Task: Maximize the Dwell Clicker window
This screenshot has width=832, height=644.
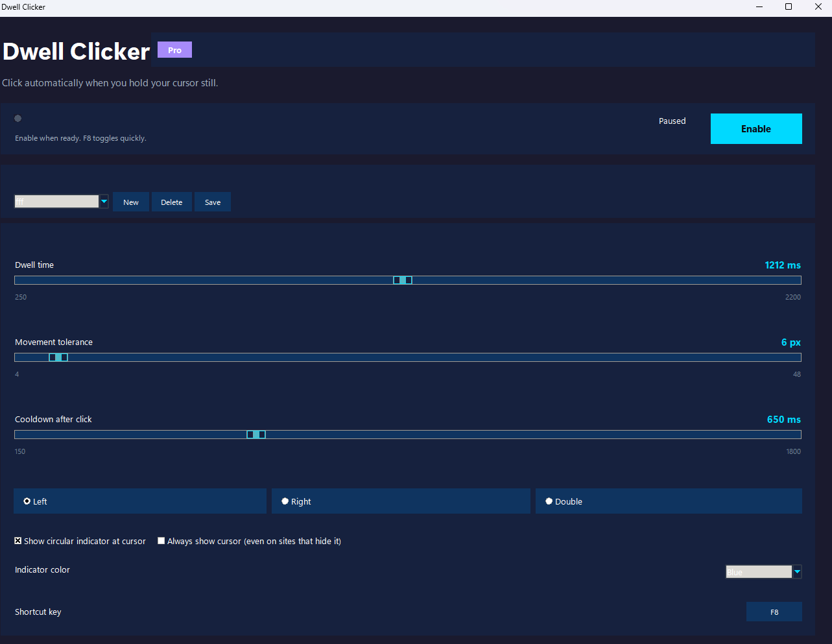Action: coord(789,6)
